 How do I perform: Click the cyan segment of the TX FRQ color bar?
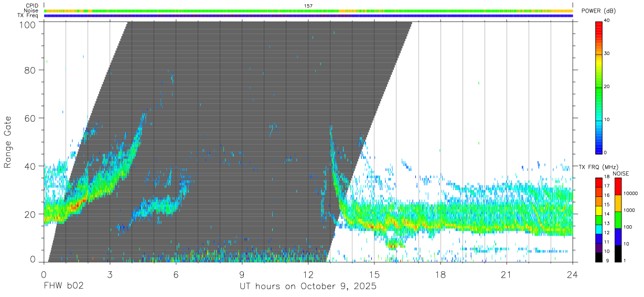[x=599, y=229]
